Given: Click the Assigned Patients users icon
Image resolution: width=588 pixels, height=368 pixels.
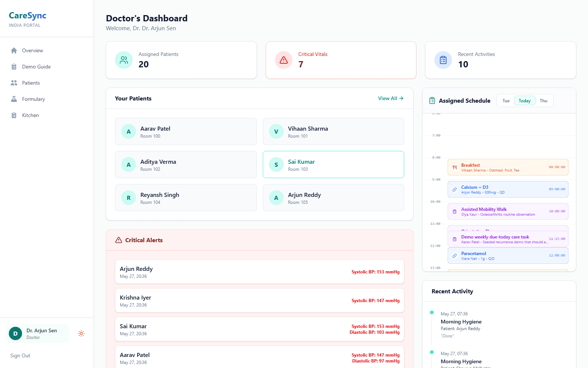Looking at the screenshot, I should (124, 60).
